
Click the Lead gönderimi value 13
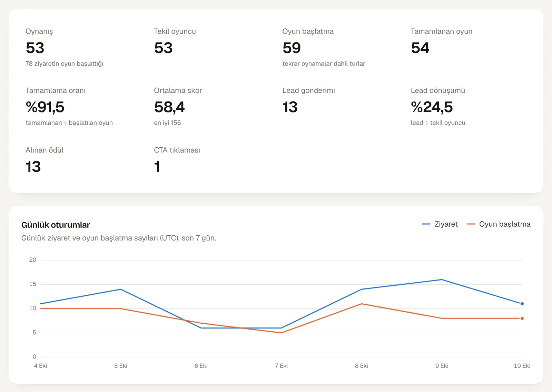[x=290, y=107]
